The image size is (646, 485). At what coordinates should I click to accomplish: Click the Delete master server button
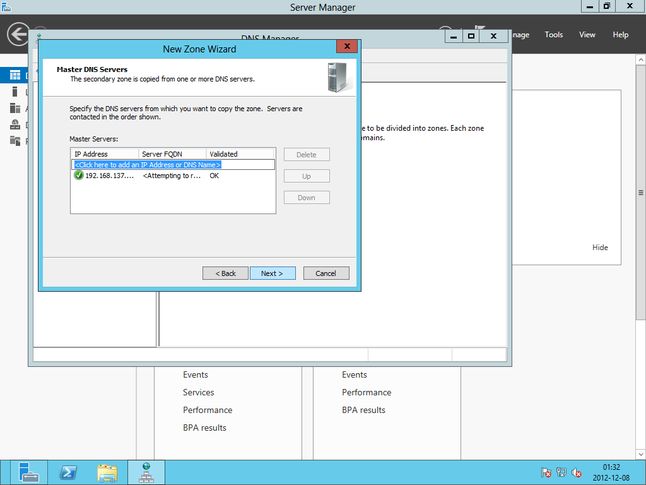307,155
